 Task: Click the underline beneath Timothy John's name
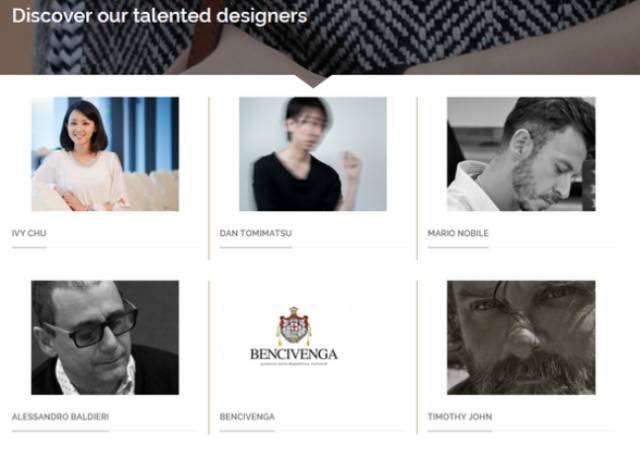[460, 431]
